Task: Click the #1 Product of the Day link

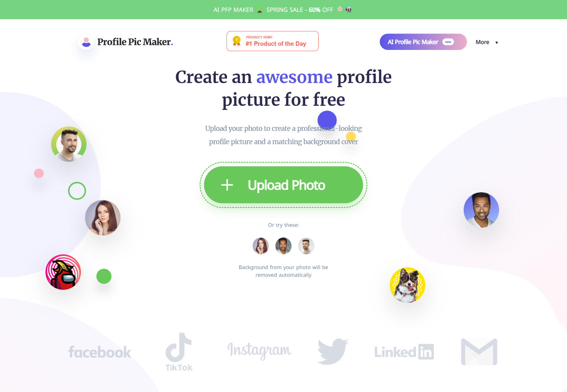Action: (x=273, y=41)
